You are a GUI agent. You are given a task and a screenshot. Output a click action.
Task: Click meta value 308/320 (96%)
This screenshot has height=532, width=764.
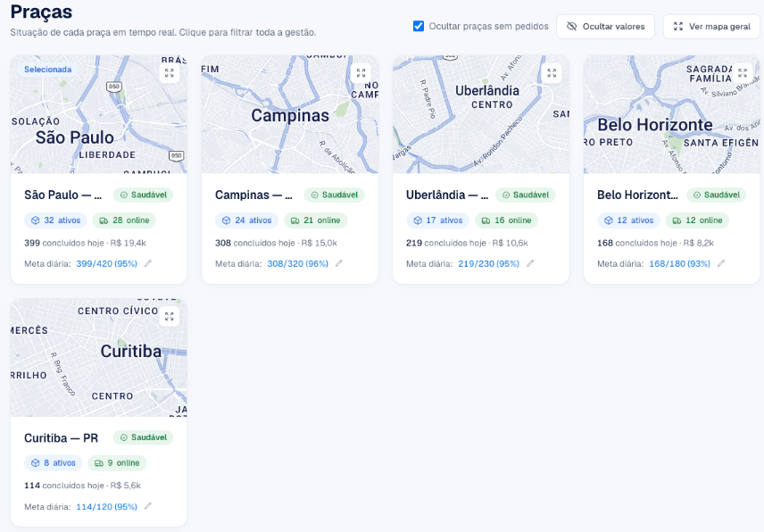pyautogui.click(x=298, y=263)
